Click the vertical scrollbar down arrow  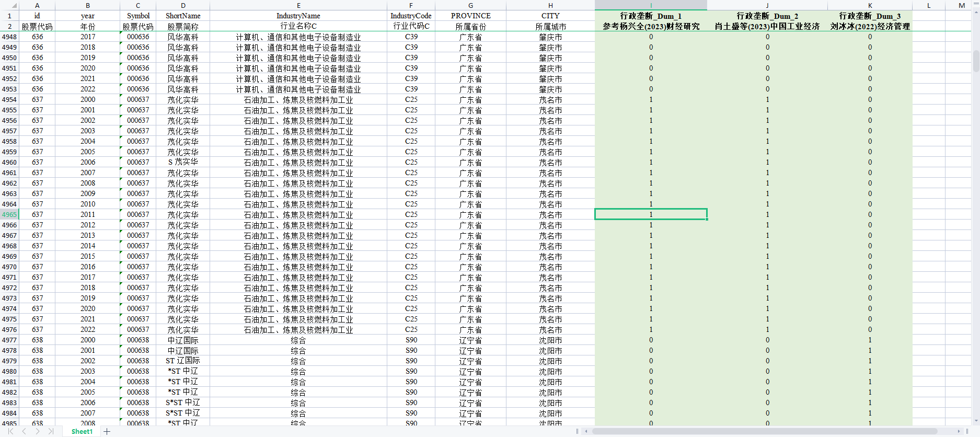(x=976, y=421)
